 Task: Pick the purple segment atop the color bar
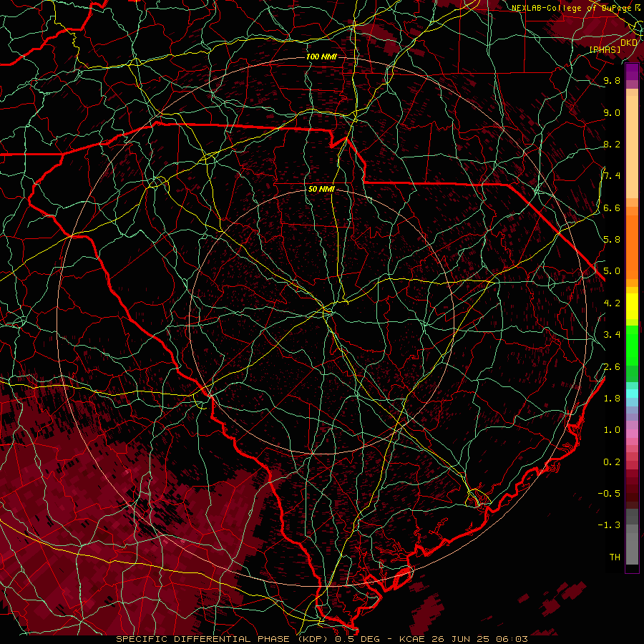click(x=632, y=72)
